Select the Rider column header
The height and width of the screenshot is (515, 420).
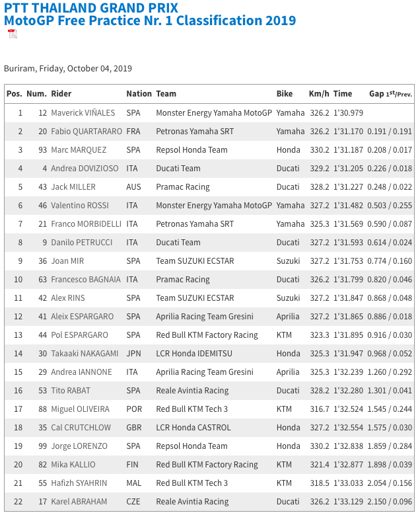[61, 94]
